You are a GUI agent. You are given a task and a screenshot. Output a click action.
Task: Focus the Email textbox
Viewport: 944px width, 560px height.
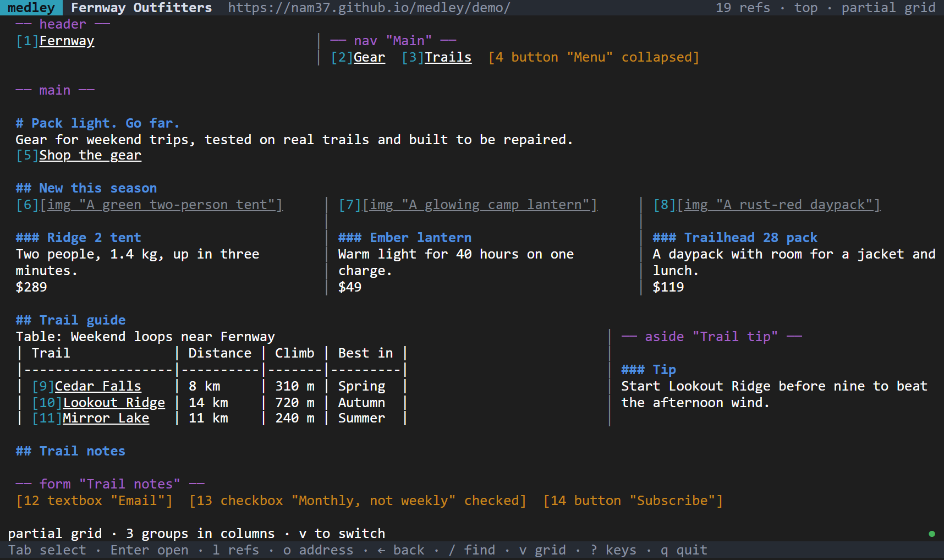click(x=95, y=501)
